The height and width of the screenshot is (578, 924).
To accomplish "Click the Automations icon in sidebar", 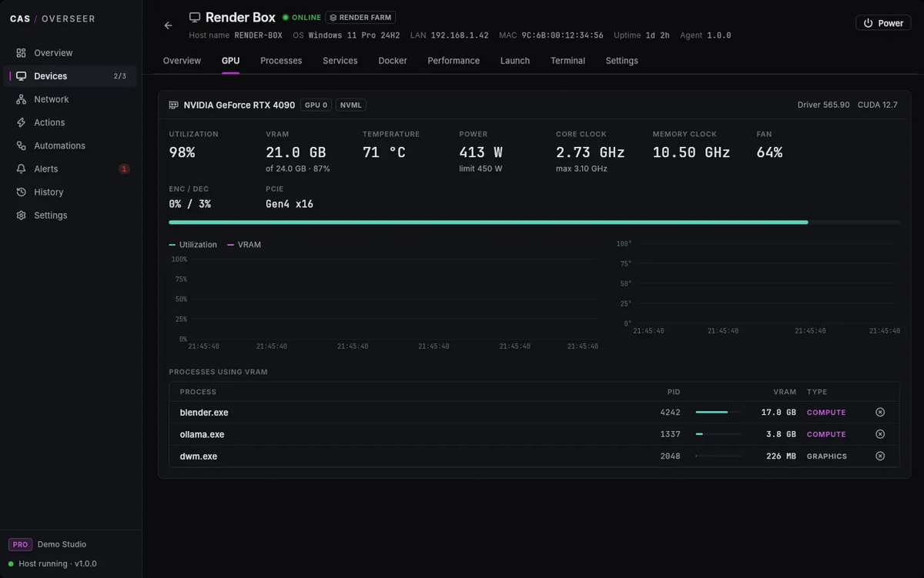I will 21,145.
